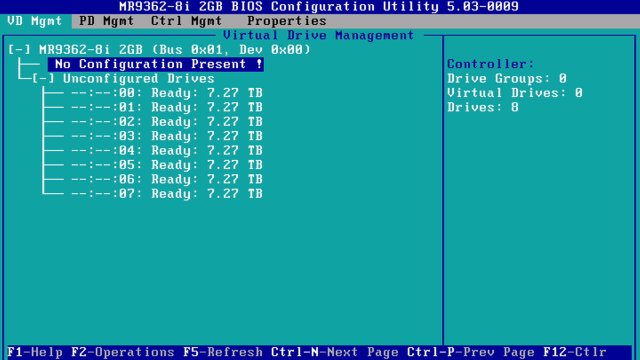Collapse the MR9362-8i 2GB controller node

coord(19,50)
